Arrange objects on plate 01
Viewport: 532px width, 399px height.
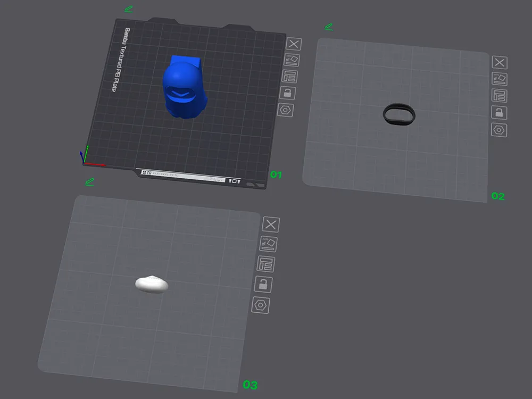pos(289,77)
